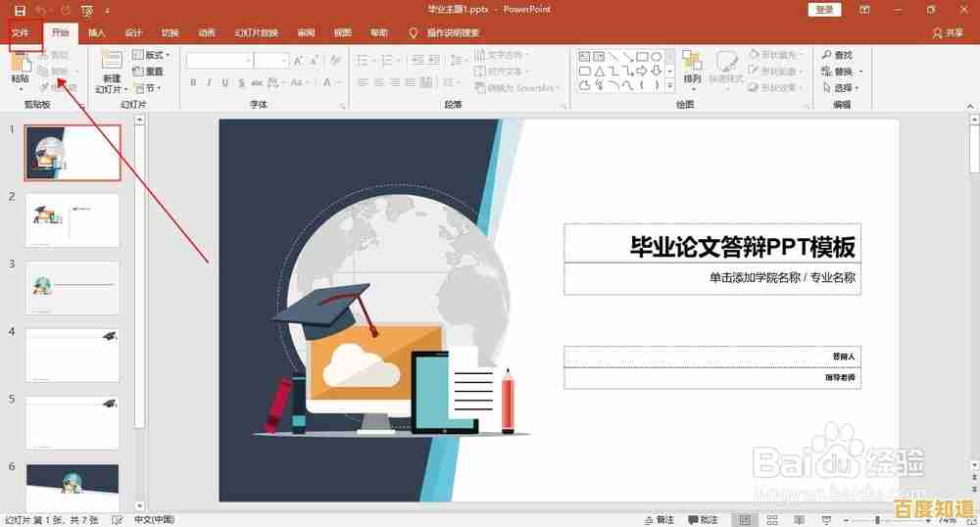Toggle center text alignment
Viewport: 980px width, 527px height.
pos(378,82)
